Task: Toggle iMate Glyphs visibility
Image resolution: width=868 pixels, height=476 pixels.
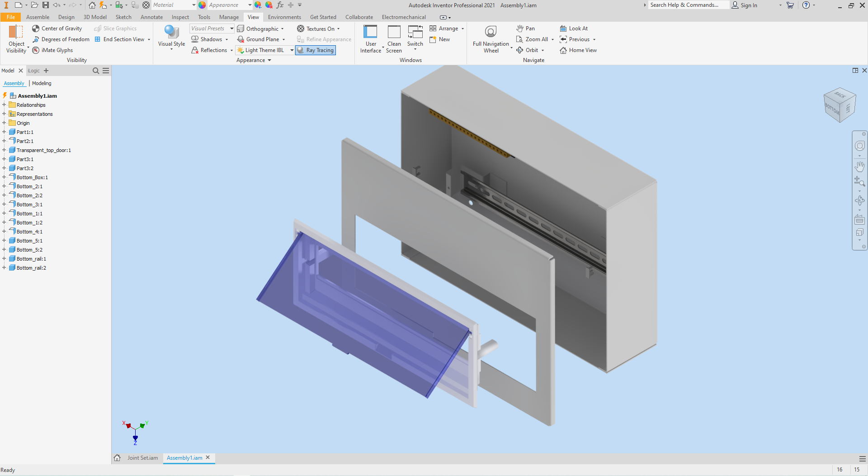Action: (x=36, y=50)
